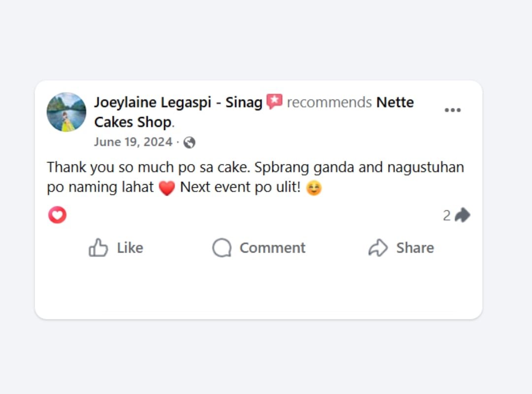
Task: Click the red heart reaction icon
Action: (57, 215)
